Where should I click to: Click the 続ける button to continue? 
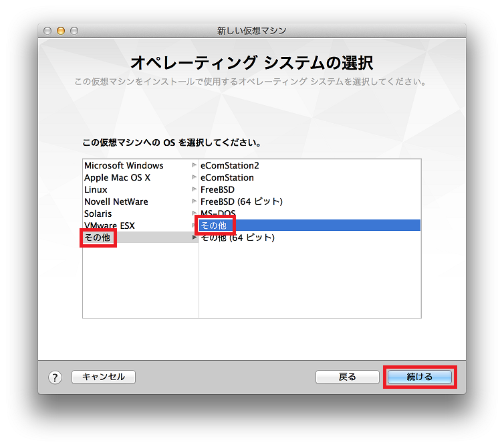[x=419, y=377]
